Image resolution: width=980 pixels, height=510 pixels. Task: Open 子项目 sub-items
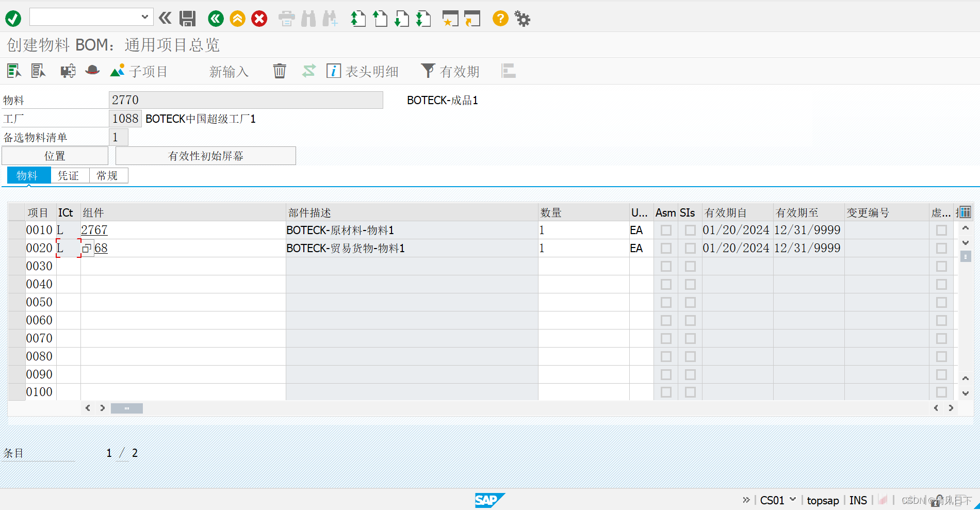(139, 71)
